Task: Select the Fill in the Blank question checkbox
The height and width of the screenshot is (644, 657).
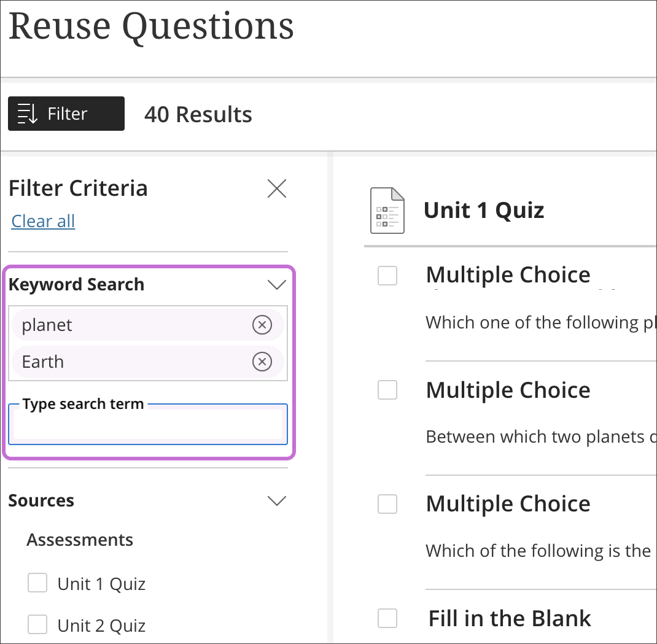Action: pyautogui.click(x=387, y=618)
